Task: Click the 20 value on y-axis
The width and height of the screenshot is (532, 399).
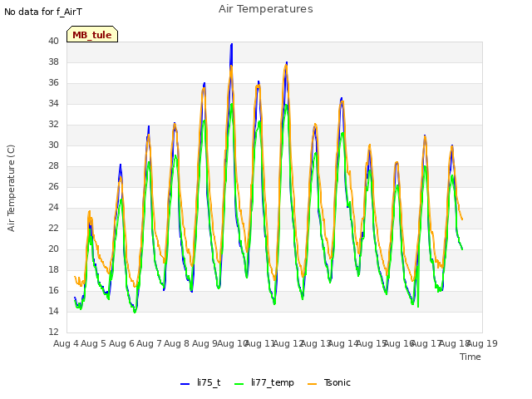Action: tap(53, 249)
